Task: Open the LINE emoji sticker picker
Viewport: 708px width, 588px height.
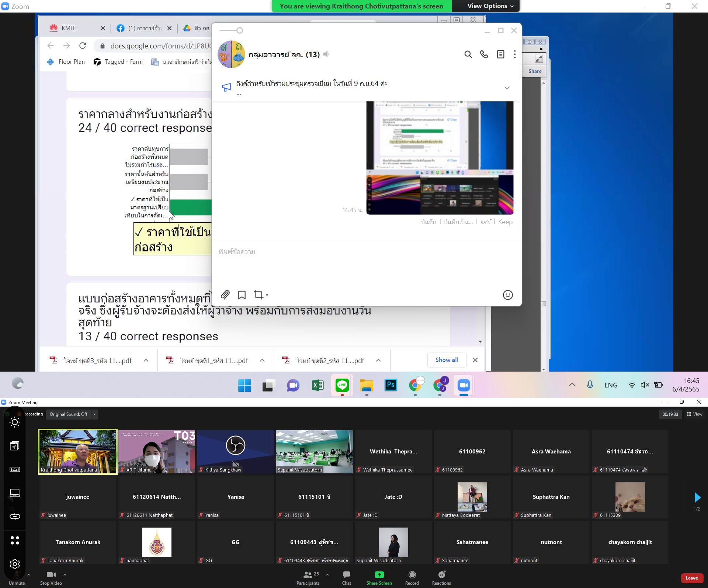Action: point(507,295)
